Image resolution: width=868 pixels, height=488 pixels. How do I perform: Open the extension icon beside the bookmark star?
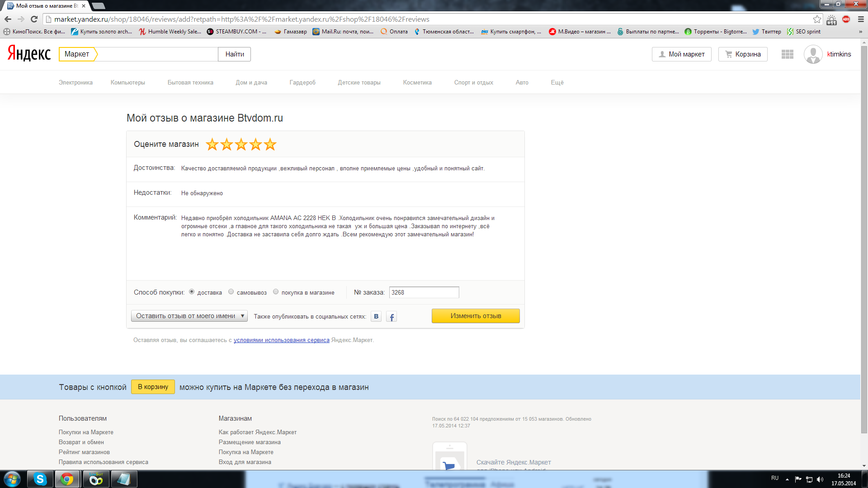(x=831, y=19)
